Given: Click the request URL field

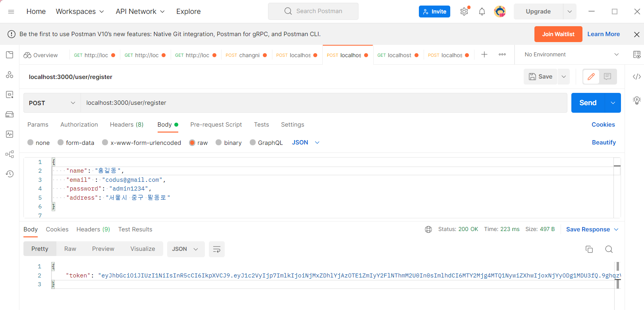Looking at the screenshot, I should [324, 103].
